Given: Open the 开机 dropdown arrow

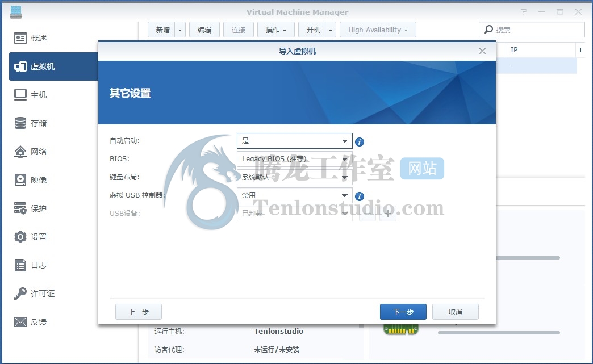Looking at the screenshot, I should coord(331,30).
